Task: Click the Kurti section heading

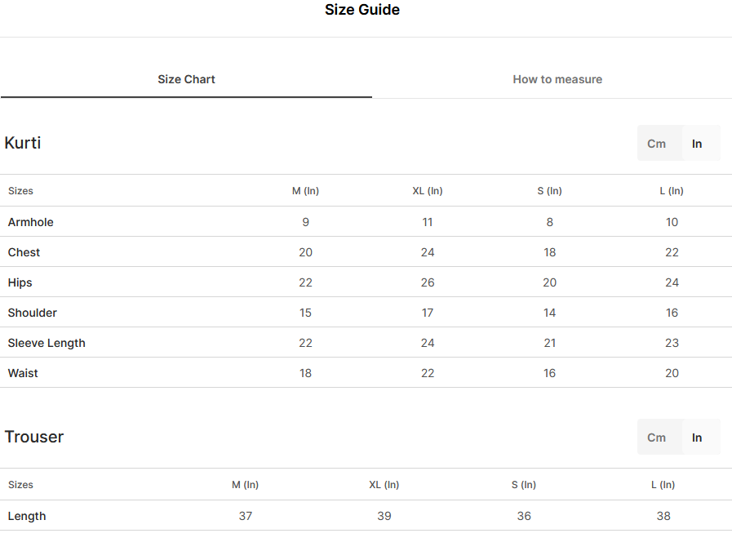Action: tap(23, 143)
